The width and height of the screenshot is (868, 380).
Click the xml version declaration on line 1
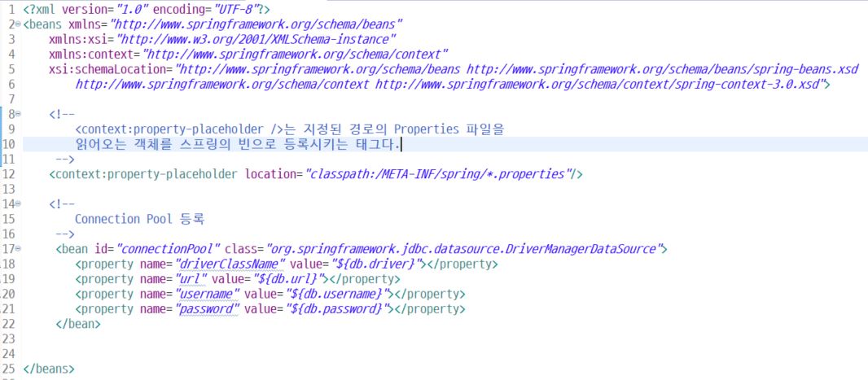146,10
